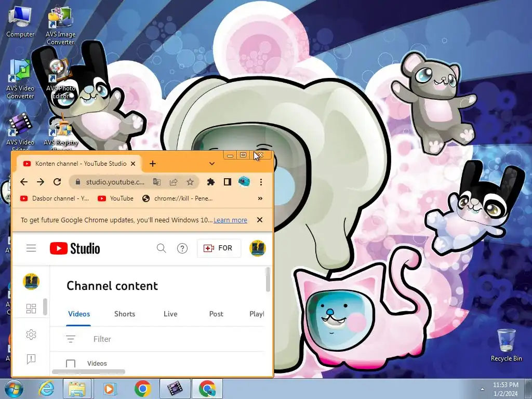Open AVS Video Converter desktop shortcut
The height and width of the screenshot is (399, 532).
tap(20, 79)
